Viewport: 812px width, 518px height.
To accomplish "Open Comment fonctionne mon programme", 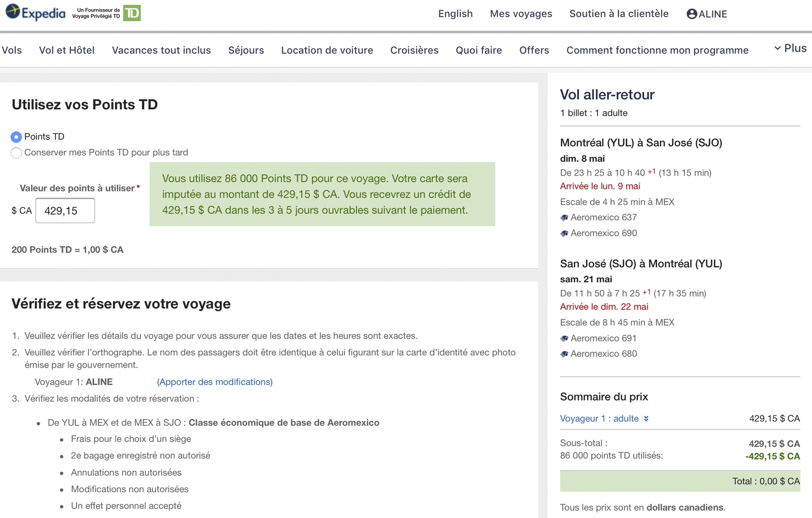I will pos(657,50).
